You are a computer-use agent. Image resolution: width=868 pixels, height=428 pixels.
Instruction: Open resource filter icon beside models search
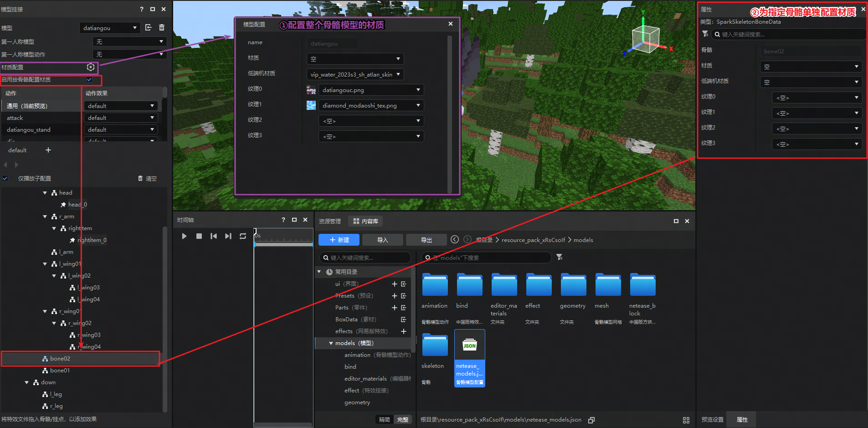[x=560, y=258]
